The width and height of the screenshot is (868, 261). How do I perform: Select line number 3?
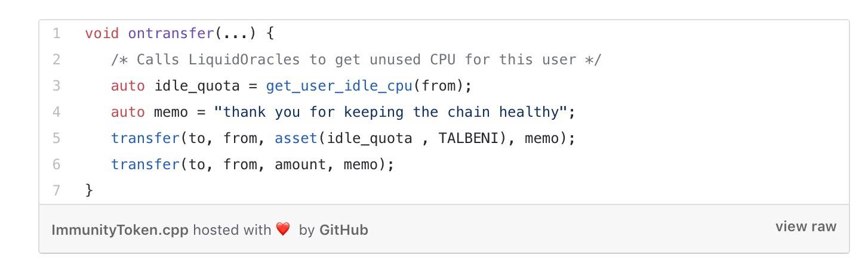(57, 86)
